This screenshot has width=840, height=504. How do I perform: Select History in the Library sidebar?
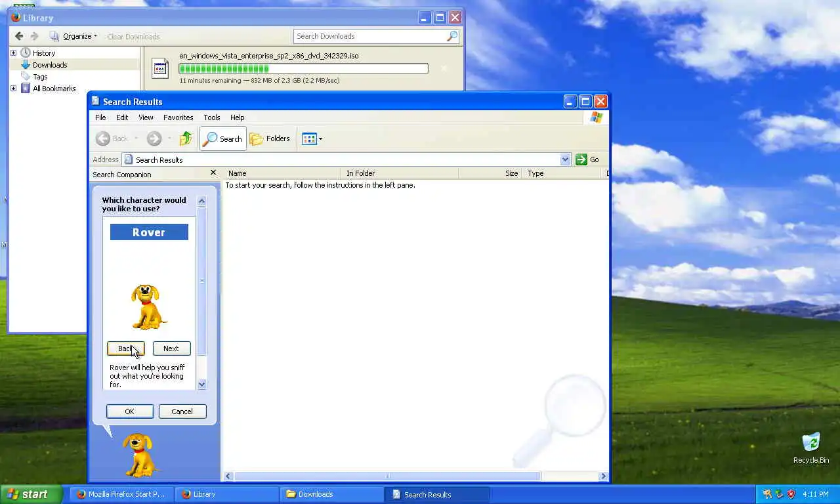coord(44,53)
